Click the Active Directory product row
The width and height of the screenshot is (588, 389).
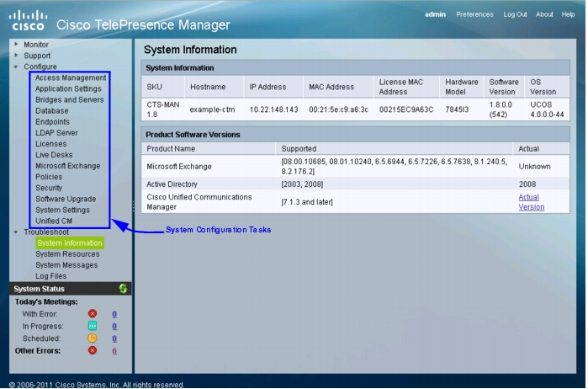tap(355, 184)
